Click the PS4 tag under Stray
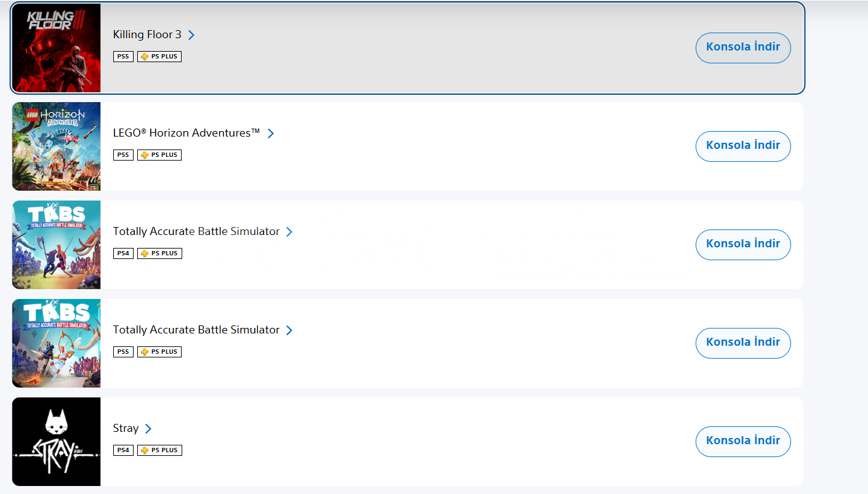 123,450
